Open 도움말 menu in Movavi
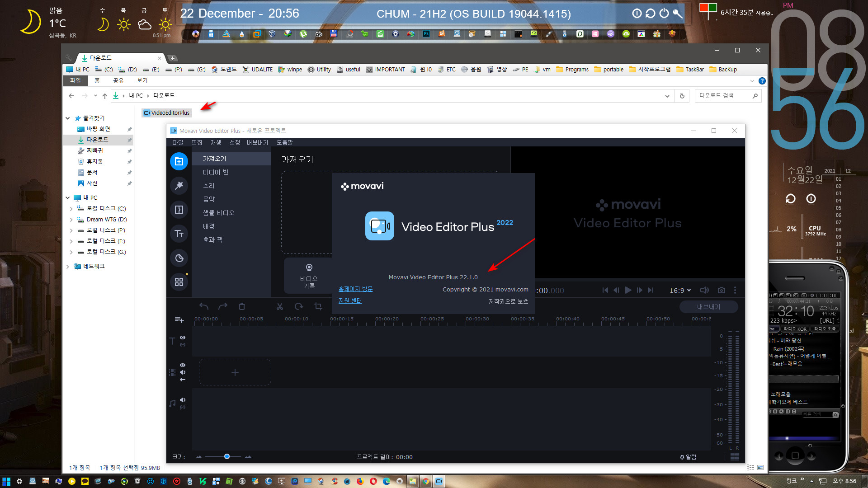Image resolution: width=868 pixels, height=488 pixels. 285,142
